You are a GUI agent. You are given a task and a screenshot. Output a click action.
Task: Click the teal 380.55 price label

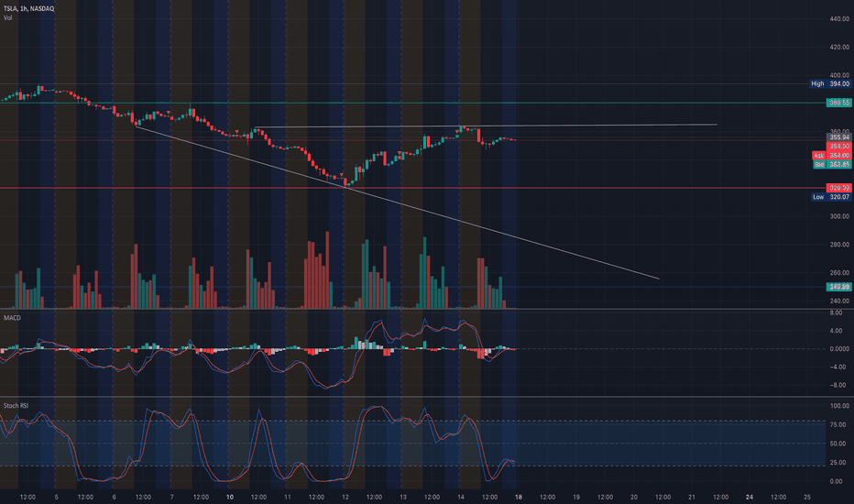[x=838, y=103]
